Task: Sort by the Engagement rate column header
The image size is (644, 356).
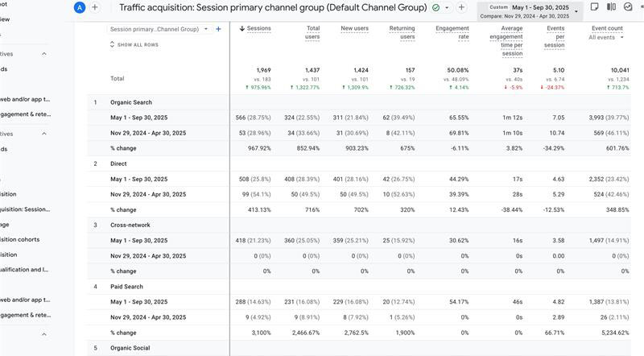Action: click(452, 33)
